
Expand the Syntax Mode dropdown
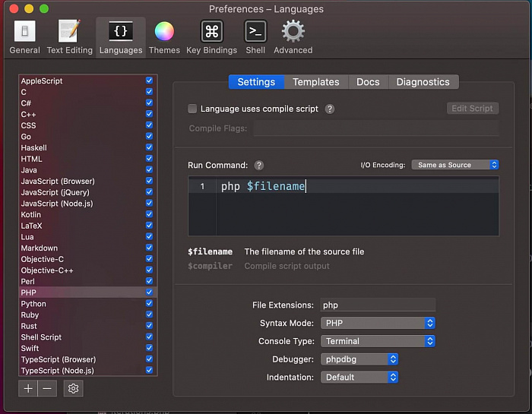378,323
